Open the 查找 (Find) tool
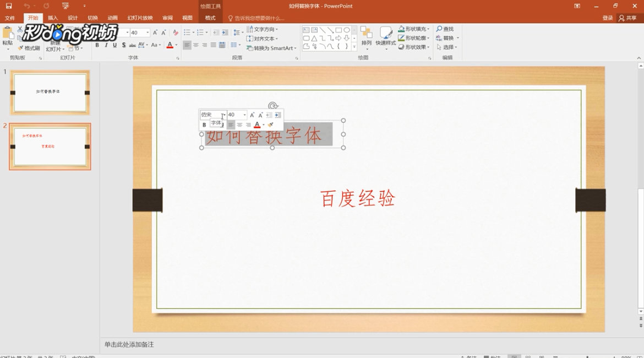Viewport: 644px width, 358px height. [445, 29]
